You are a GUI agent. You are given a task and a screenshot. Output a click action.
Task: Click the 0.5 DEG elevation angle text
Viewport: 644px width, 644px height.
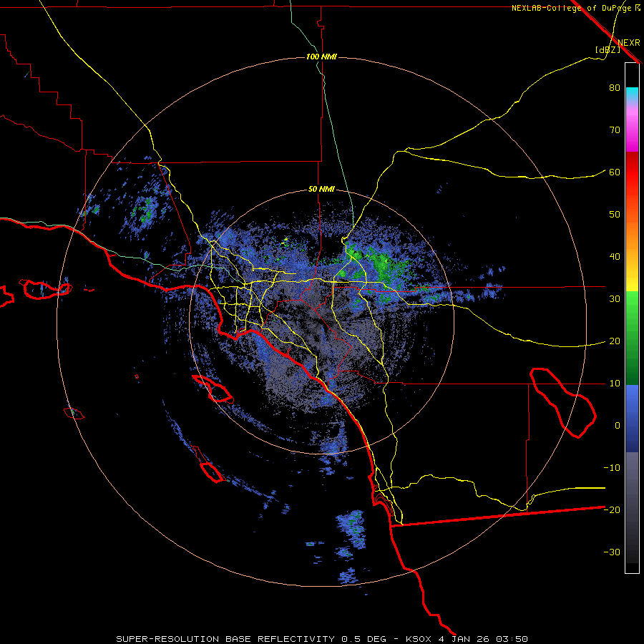pos(364,639)
